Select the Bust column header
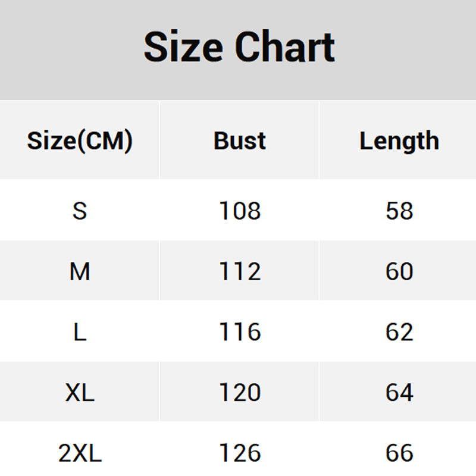This screenshot has height=476, width=476. point(240,141)
